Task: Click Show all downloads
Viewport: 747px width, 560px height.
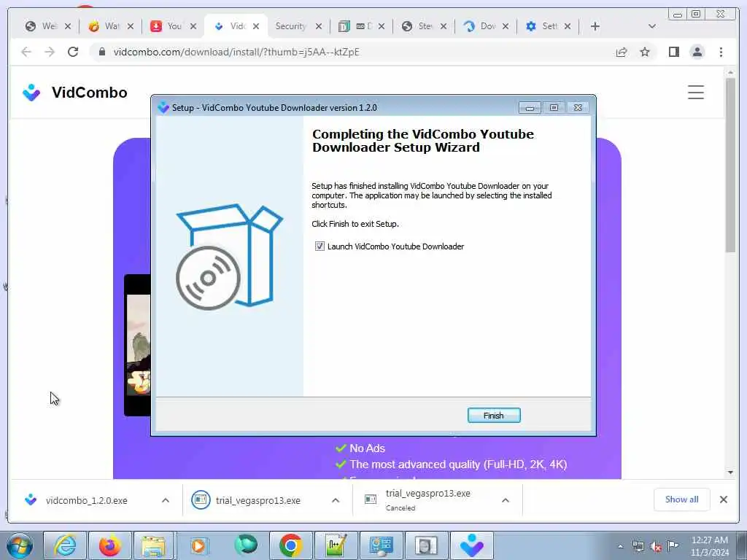Action: click(x=682, y=499)
